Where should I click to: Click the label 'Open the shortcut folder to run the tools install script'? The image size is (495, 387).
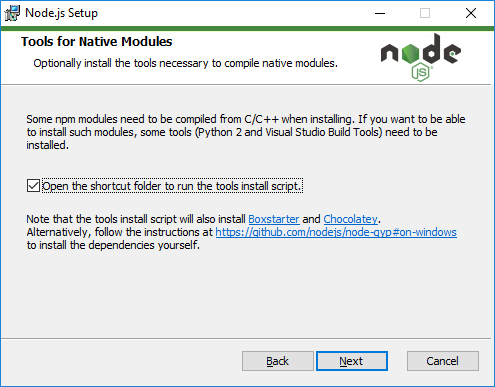[x=172, y=186]
